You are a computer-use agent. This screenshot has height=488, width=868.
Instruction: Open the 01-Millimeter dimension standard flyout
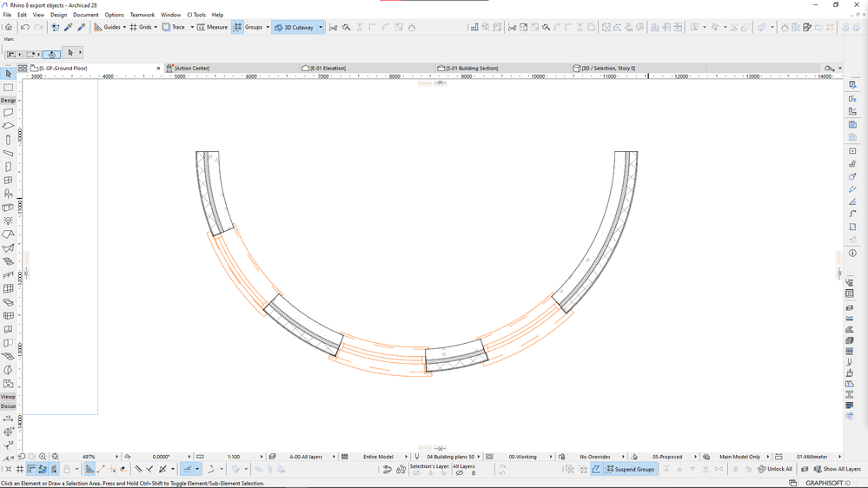click(x=839, y=457)
